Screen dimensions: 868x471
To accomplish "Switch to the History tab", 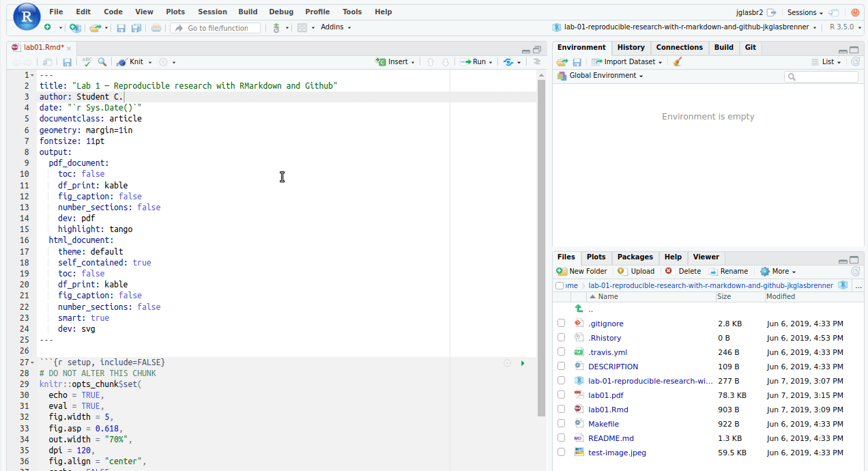I will (x=631, y=48).
